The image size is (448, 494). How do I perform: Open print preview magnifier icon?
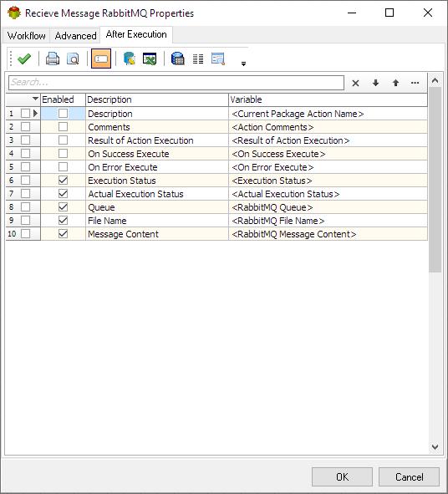click(x=73, y=59)
